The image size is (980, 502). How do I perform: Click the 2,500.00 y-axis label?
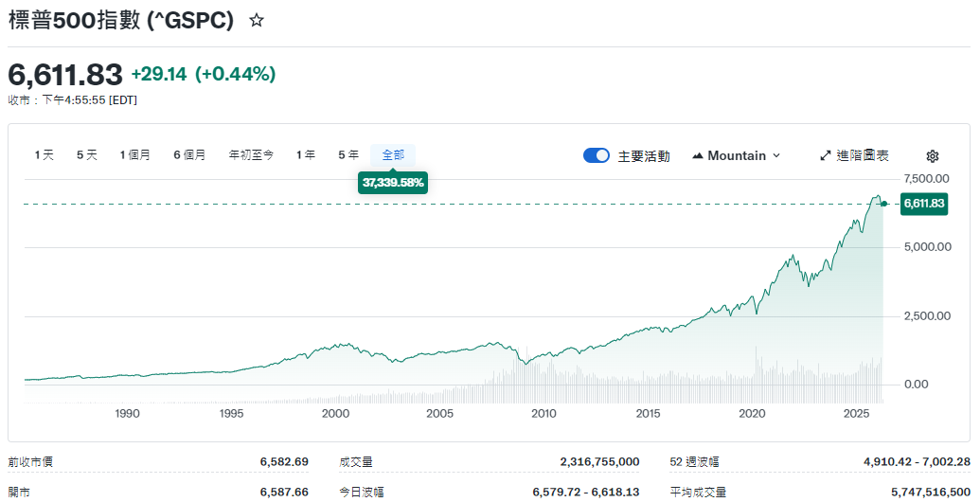click(x=928, y=315)
